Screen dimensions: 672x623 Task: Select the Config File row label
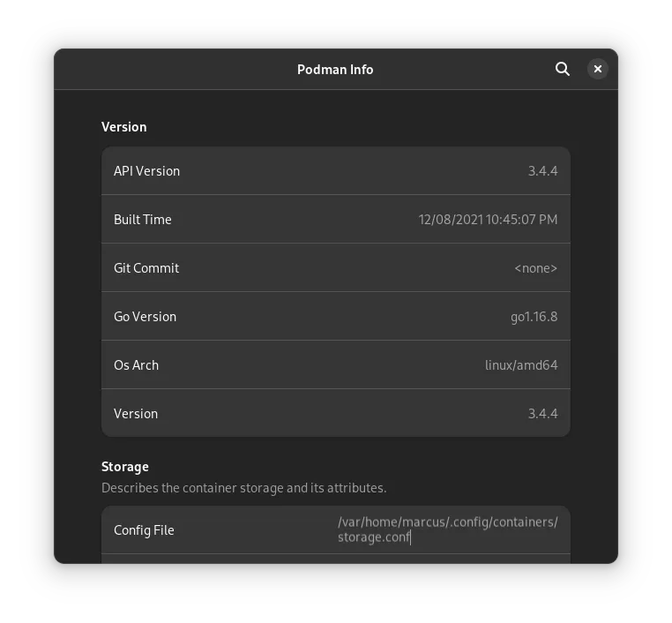click(144, 530)
